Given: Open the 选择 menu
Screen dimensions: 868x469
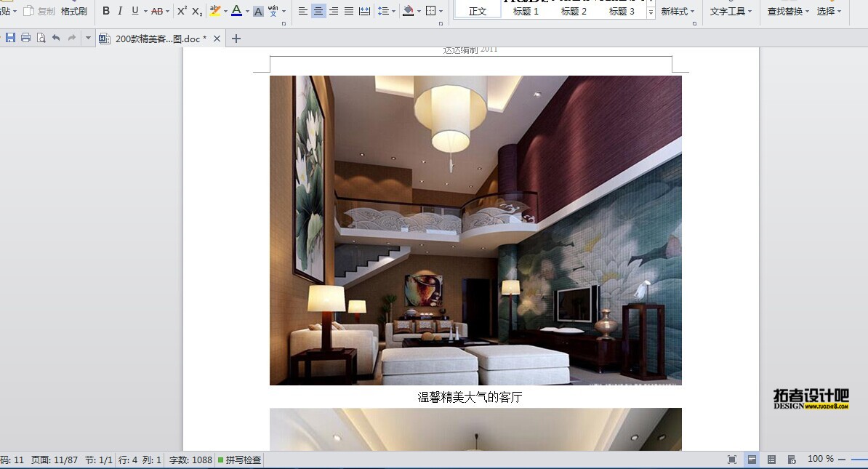Looking at the screenshot, I should pyautogui.click(x=829, y=11).
